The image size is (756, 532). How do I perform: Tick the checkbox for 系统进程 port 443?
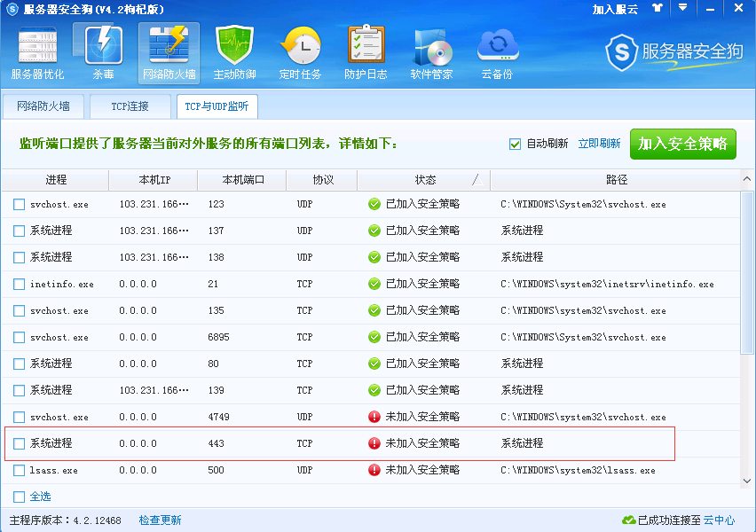click(x=20, y=443)
